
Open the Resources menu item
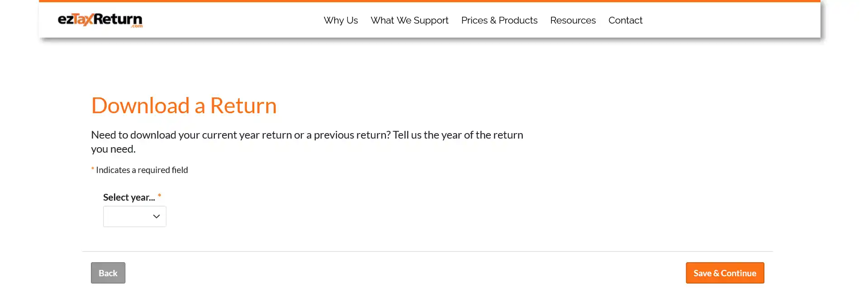pyautogui.click(x=573, y=20)
